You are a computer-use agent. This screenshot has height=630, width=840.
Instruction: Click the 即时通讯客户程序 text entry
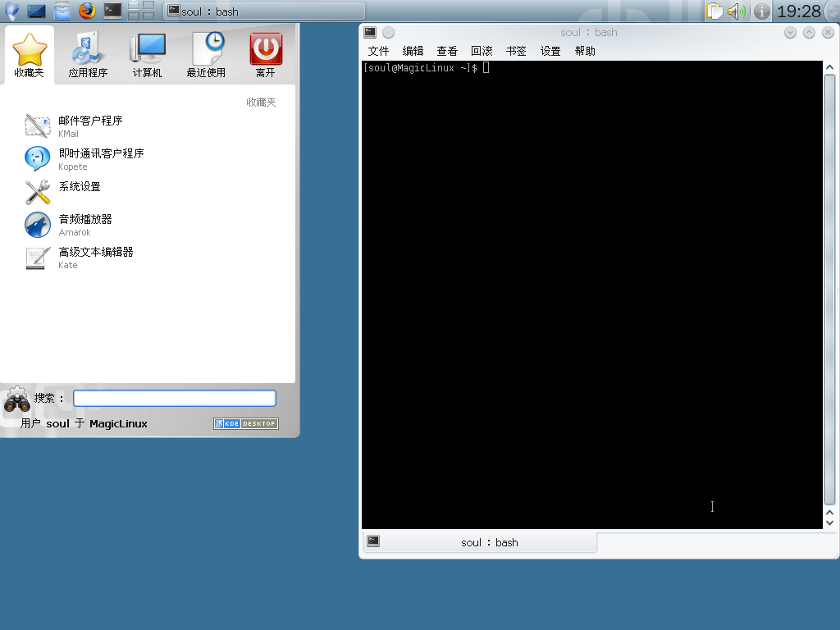[x=101, y=153]
